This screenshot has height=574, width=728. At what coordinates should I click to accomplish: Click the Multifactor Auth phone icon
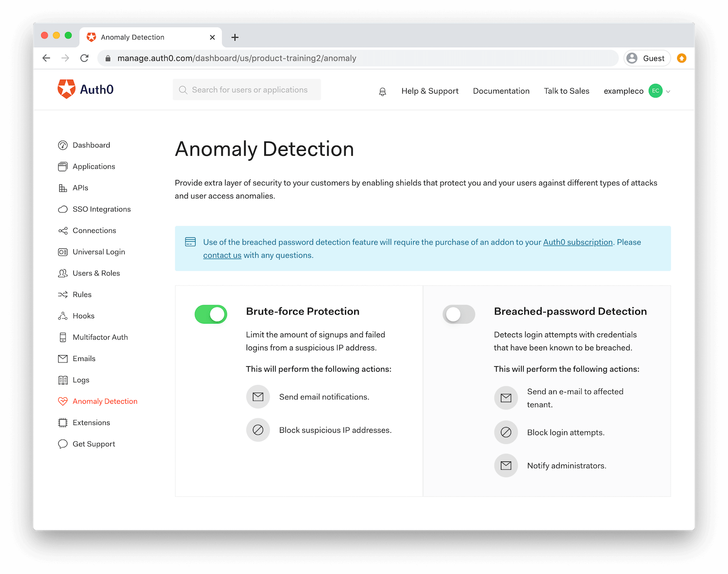pyautogui.click(x=63, y=337)
